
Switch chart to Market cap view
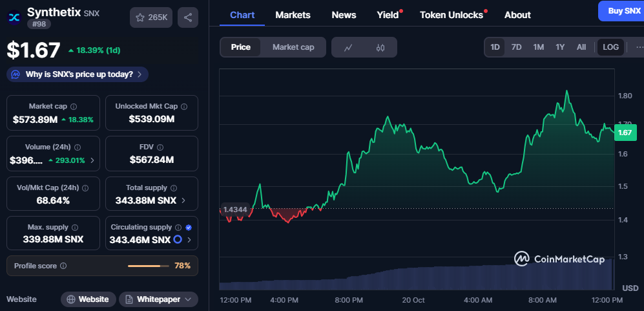pos(293,47)
